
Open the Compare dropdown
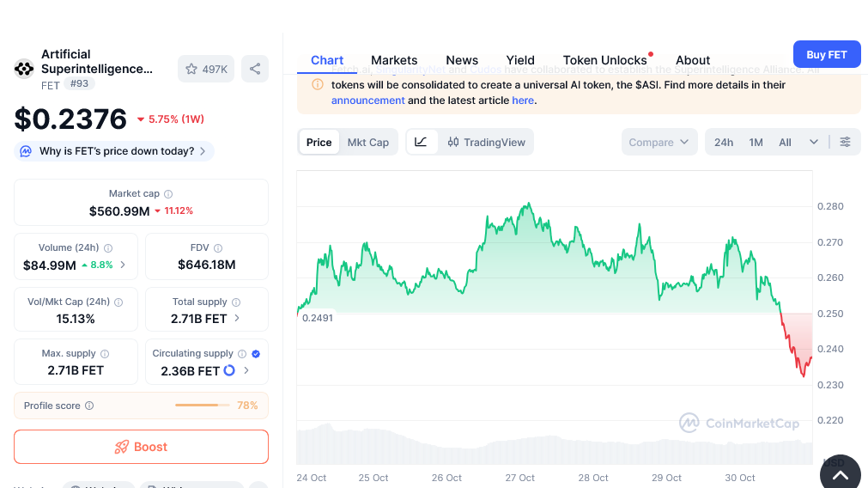click(659, 142)
